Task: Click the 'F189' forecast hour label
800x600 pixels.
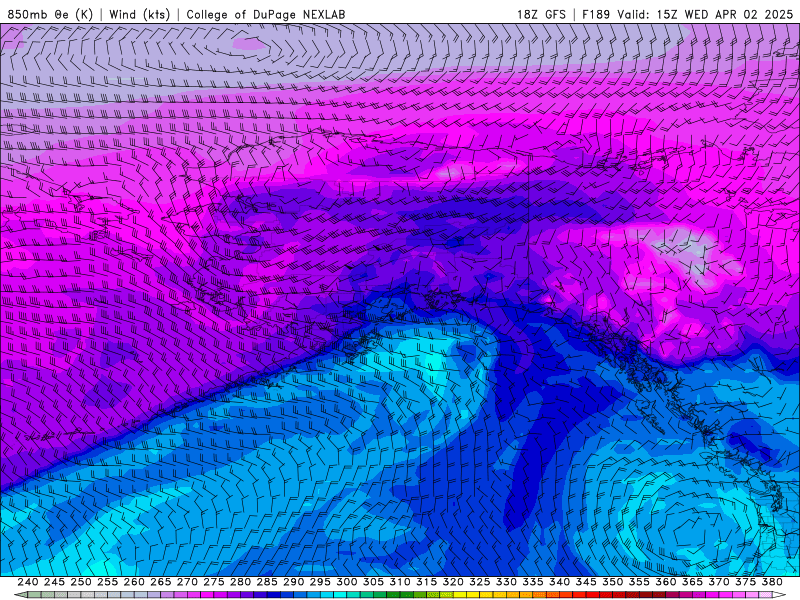Action: [595, 14]
